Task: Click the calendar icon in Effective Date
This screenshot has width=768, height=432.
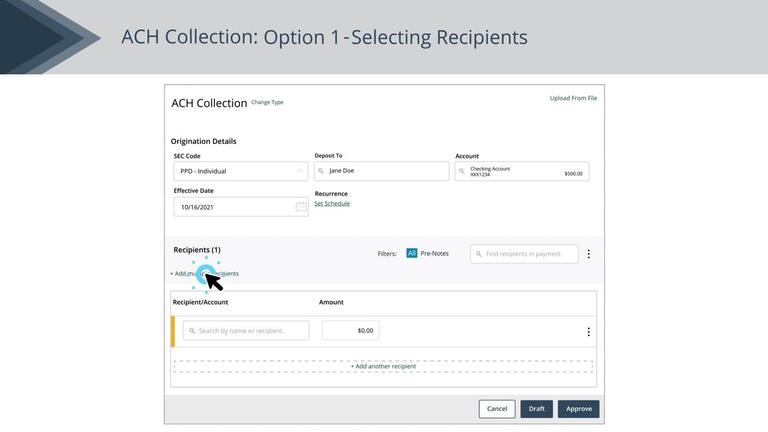Action: click(301, 207)
